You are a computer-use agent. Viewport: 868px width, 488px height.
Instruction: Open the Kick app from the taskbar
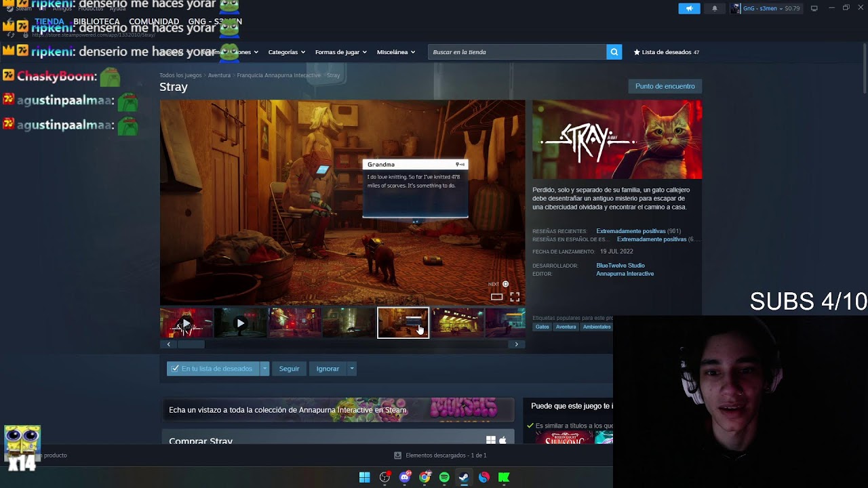point(504,477)
